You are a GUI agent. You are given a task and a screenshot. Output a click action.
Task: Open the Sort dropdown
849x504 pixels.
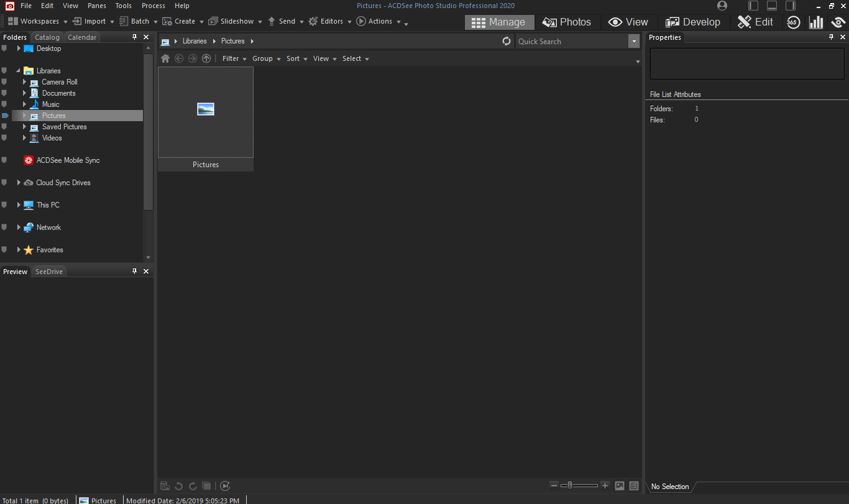296,58
